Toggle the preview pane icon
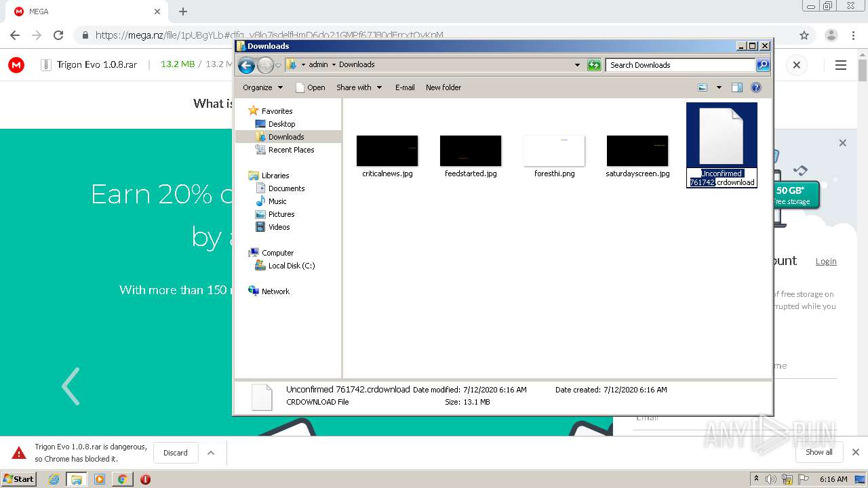This screenshot has height=488, width=868. tap(737, 87)
